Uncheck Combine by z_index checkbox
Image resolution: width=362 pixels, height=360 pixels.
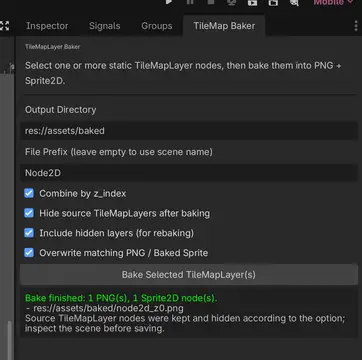[x=29, y=193]
